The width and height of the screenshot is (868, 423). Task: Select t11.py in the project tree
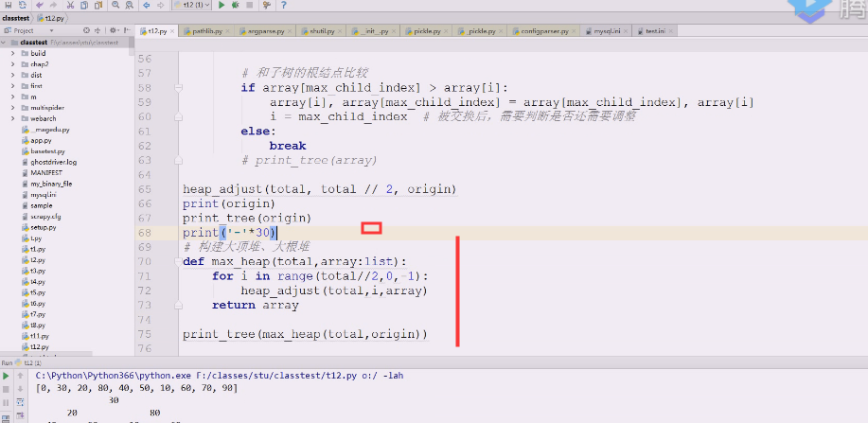[40, 336]
